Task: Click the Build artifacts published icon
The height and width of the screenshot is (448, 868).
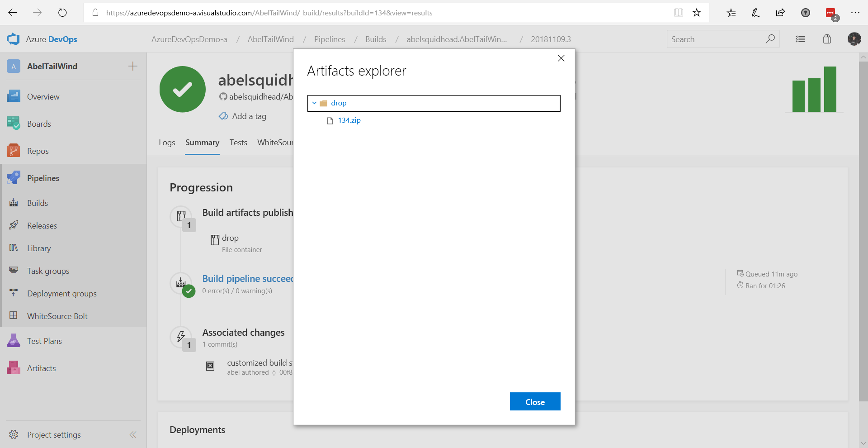Action: (x=181, y=216)
